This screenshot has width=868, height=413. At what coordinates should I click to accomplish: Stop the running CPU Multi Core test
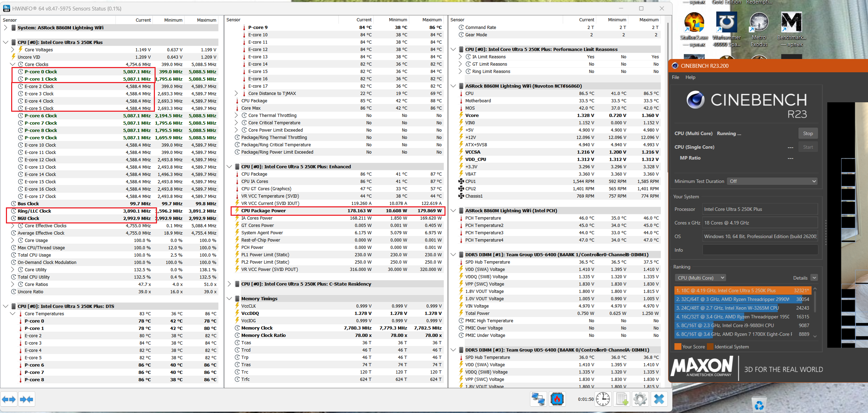coord(808,133)
